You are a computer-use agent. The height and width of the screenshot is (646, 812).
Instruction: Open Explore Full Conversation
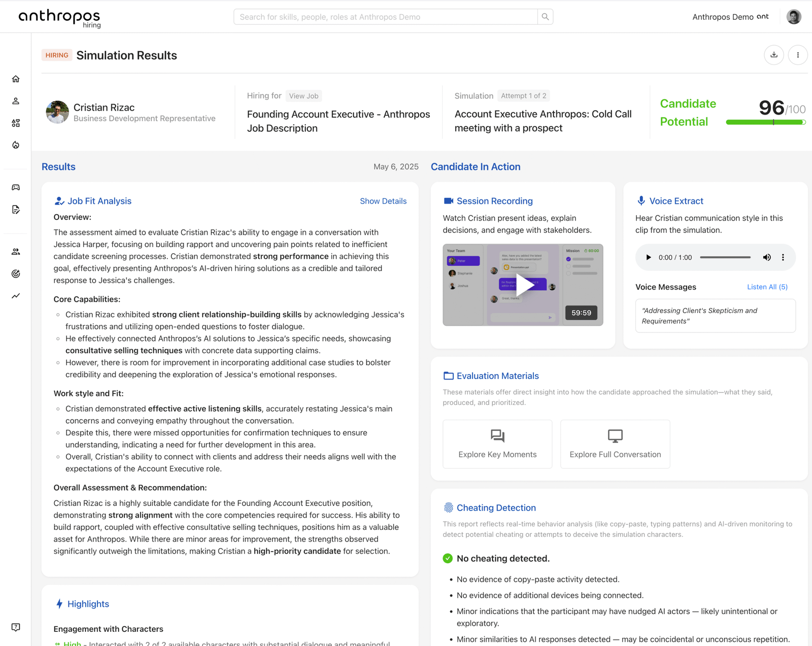tap(615, 444)
